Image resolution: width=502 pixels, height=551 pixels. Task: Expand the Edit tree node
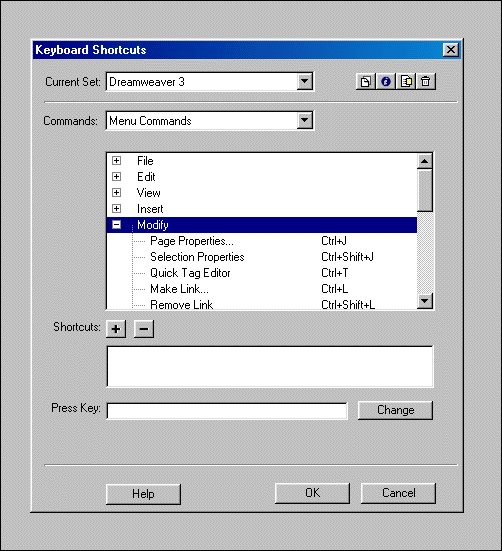point(117,176)
